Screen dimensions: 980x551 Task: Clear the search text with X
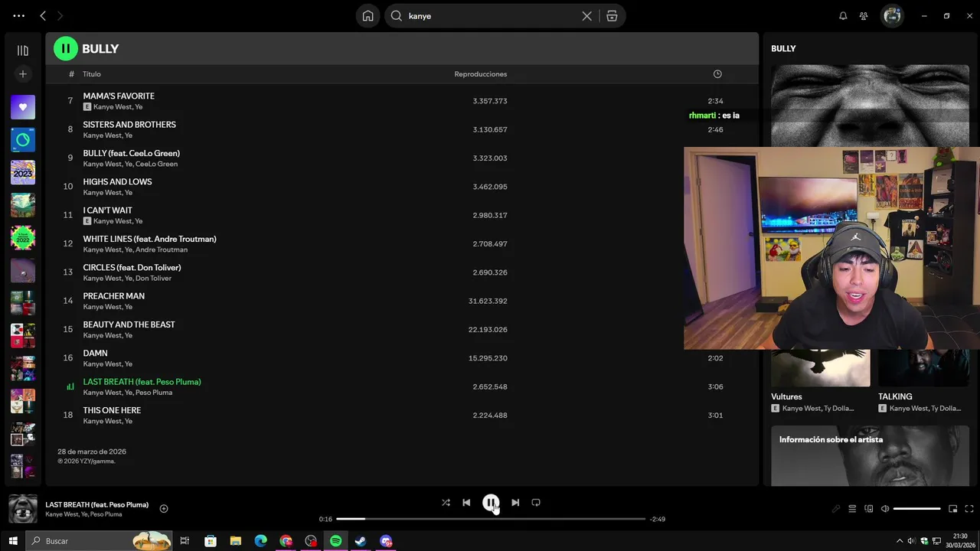pyautogui.click(x=587, y=16)
